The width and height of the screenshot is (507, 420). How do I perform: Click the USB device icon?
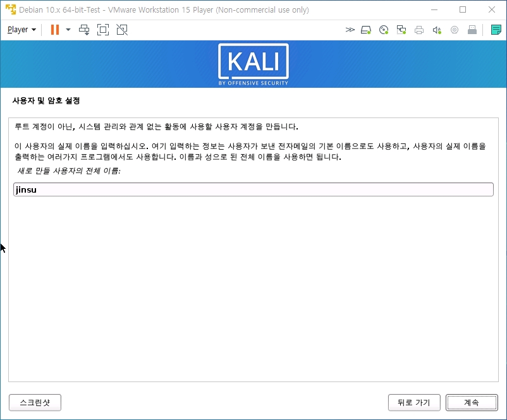coord(472,30)
